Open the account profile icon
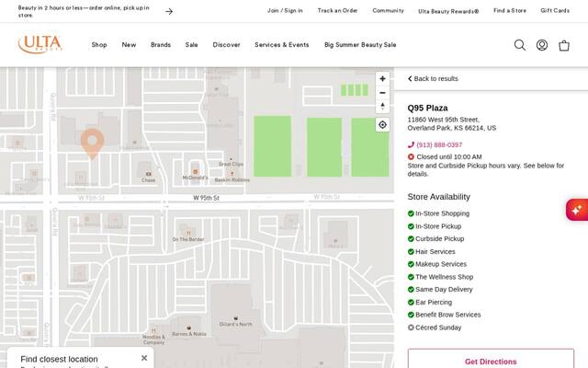The height and width of the screenshot is (368, 588). (x=542, y=45)
